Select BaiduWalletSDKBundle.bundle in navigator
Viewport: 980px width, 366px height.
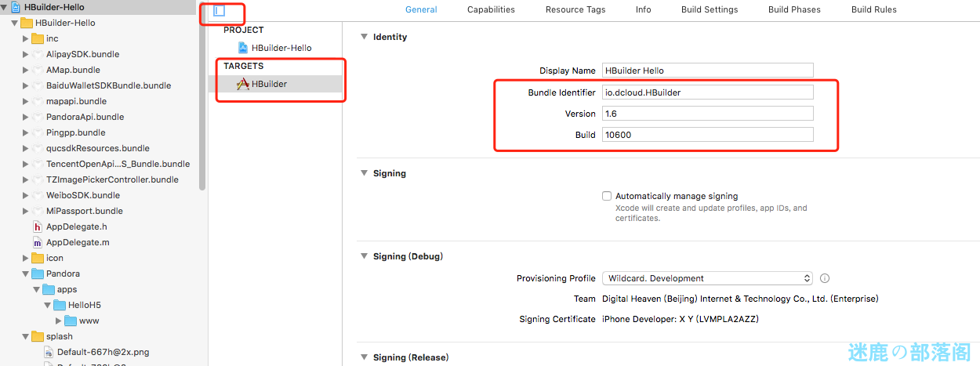click(x=108, y=85)
